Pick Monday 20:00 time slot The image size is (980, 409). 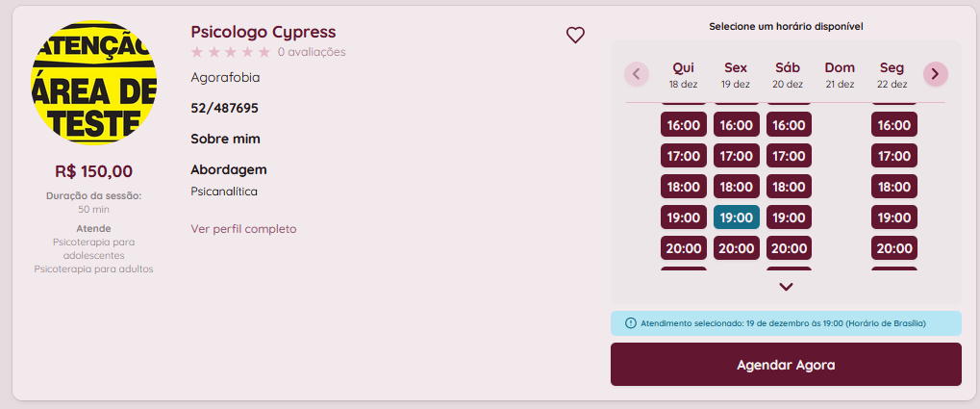(x=893, y=248)
